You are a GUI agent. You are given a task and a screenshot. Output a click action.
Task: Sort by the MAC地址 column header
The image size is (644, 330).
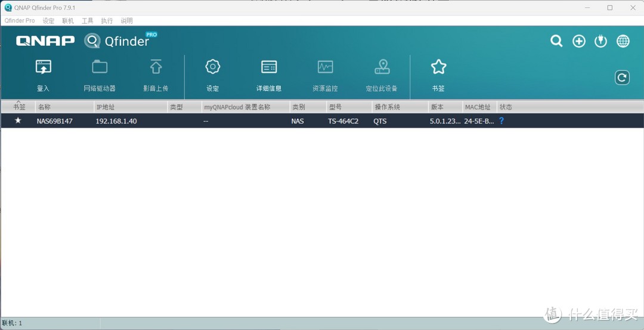(x=479, y=107)
